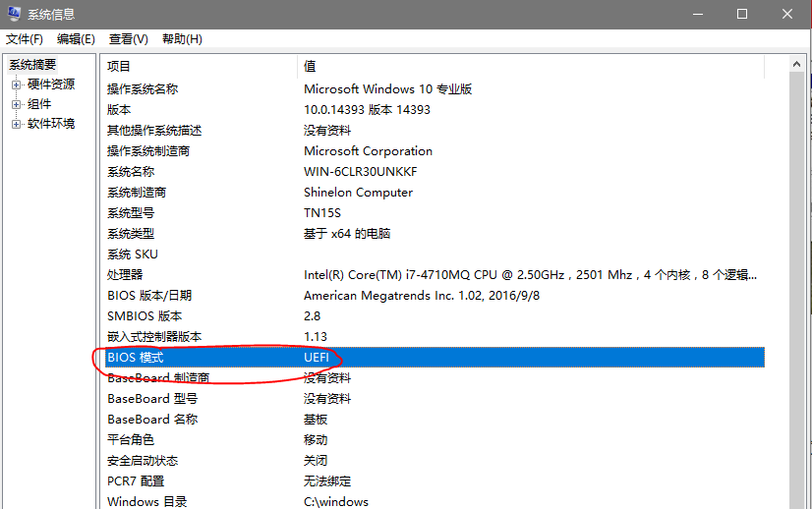The image size is (812, 509).
Task: Click the value TN15S
Action: [322, 213]
